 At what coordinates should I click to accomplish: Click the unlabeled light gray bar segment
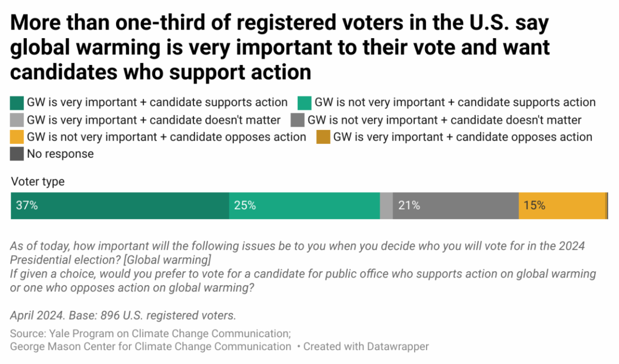point(386,206)
